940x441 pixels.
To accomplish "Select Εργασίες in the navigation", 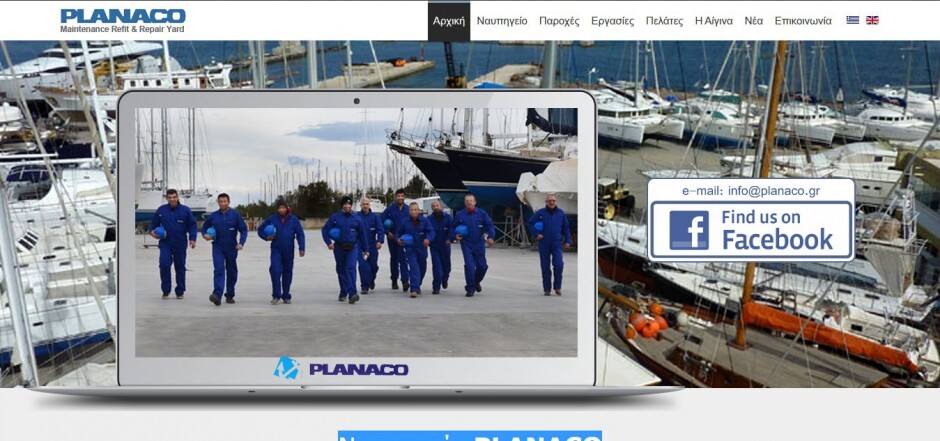I will pos(612,21).
